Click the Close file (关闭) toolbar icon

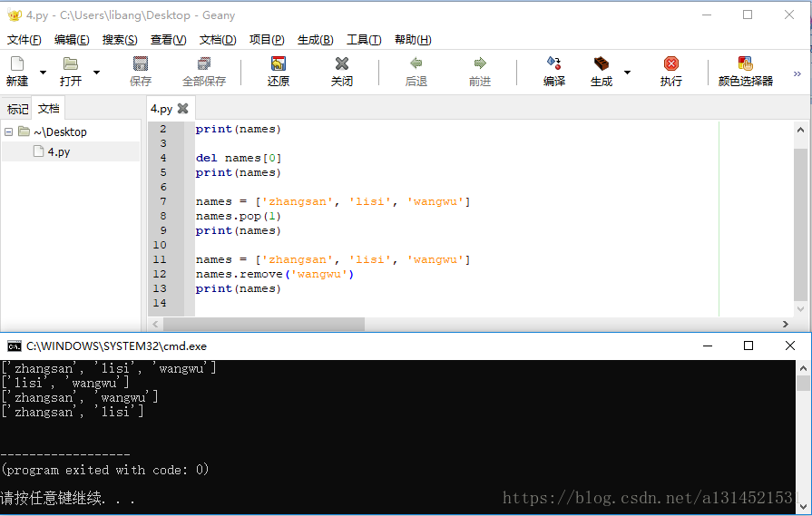tap(342, 63)
